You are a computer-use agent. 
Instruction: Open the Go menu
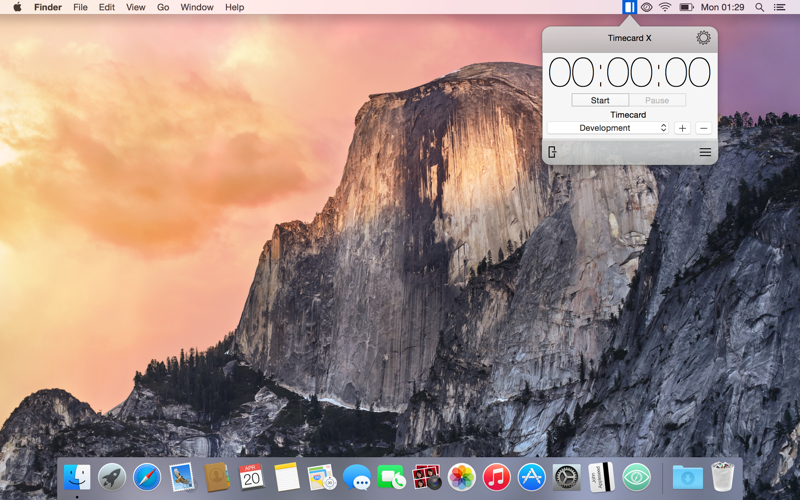click(163, 7)
